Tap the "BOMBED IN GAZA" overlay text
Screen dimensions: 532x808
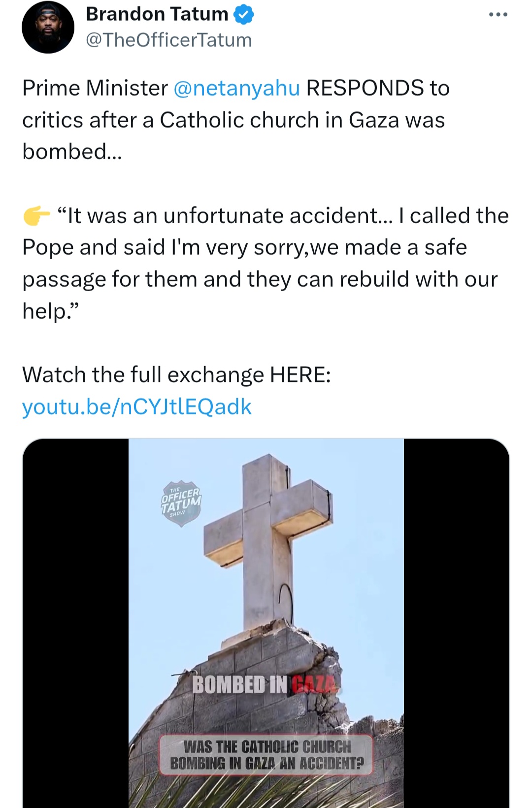tap(265, 684)
